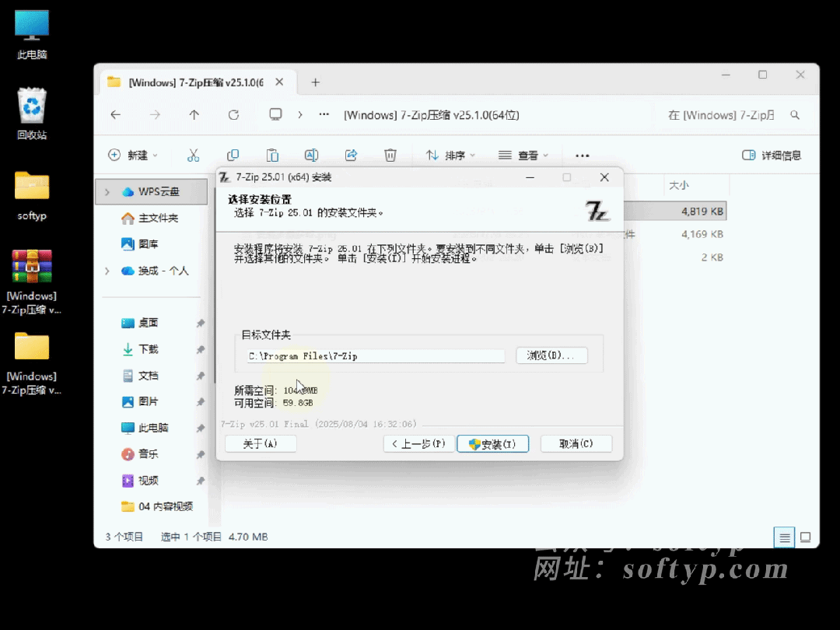Toggle the Details pane (详细信息) button
This screenshot has width=840, height=630.
pos(772,156)
